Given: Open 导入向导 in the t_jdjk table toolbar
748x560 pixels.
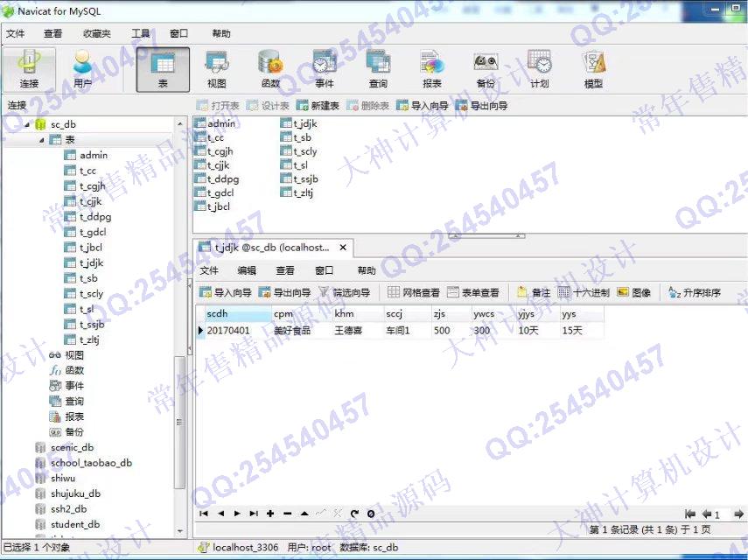Looking at the screenshot, I should (x=226, y=292).
